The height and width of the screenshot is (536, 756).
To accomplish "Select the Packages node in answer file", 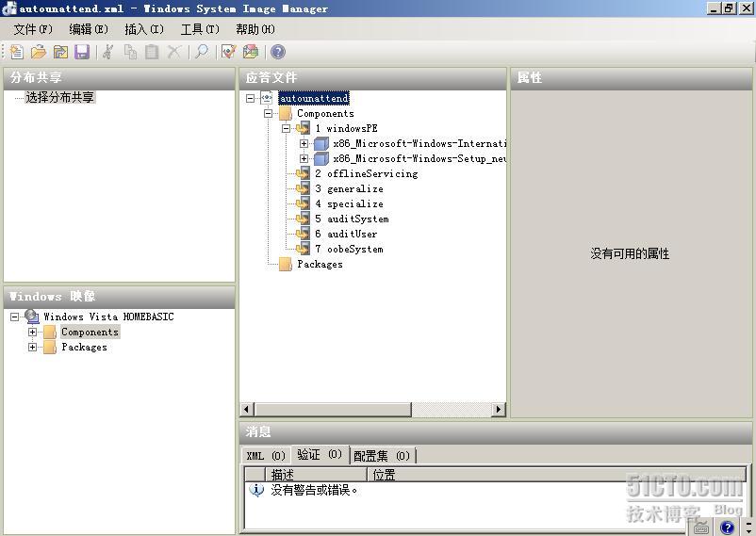I will click(x=320, y=264).
